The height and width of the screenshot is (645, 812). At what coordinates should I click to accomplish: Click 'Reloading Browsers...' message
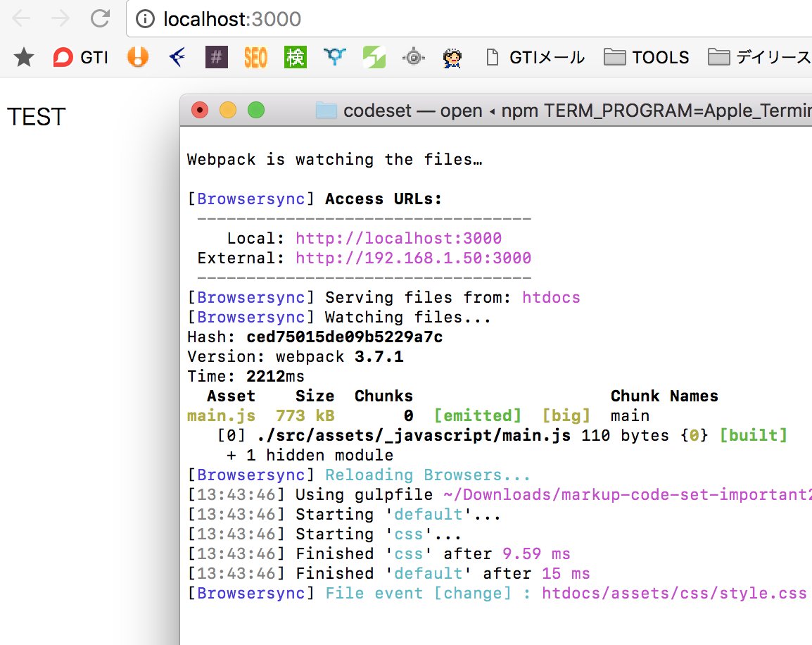coord(428,475)
